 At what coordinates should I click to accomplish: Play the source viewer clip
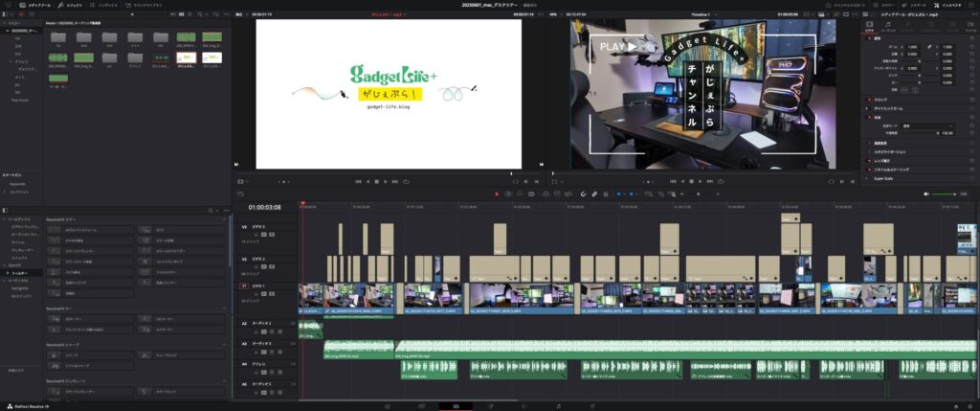tap(386, 181)
